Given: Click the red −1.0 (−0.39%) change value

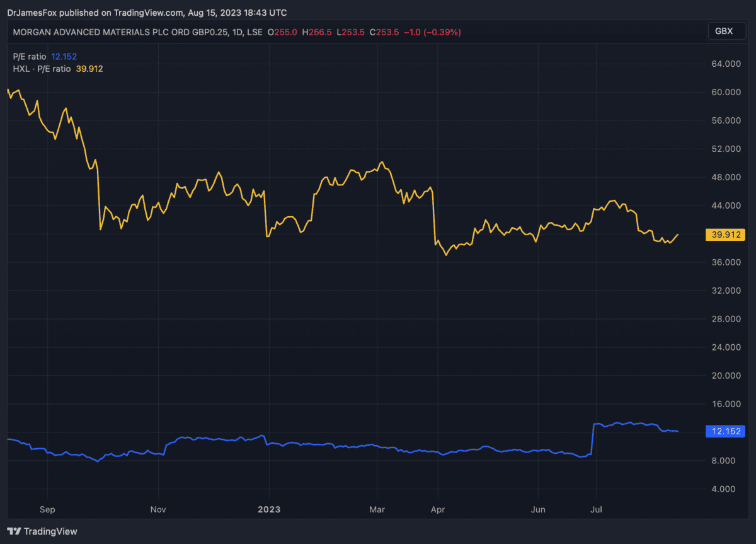Looking at the screenshot, I should 432,32.
